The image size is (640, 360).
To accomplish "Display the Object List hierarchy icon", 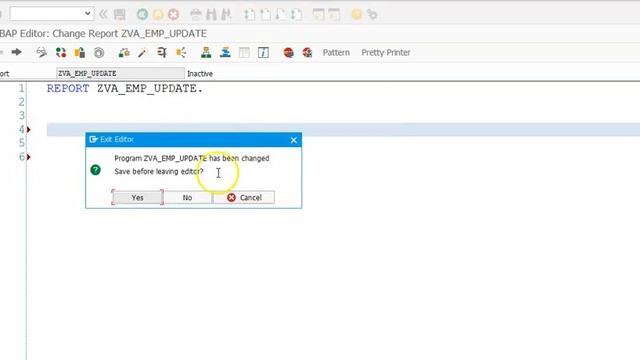I will (x=206, y=52).
